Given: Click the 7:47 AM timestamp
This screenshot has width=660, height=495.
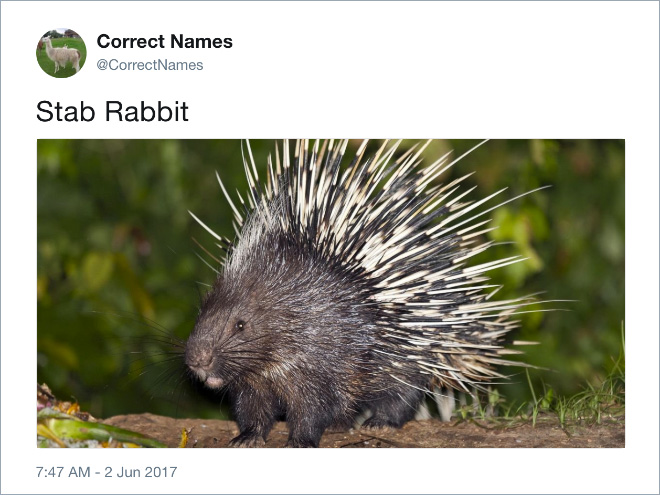Looking at the screenshot, I should point(63,472).
